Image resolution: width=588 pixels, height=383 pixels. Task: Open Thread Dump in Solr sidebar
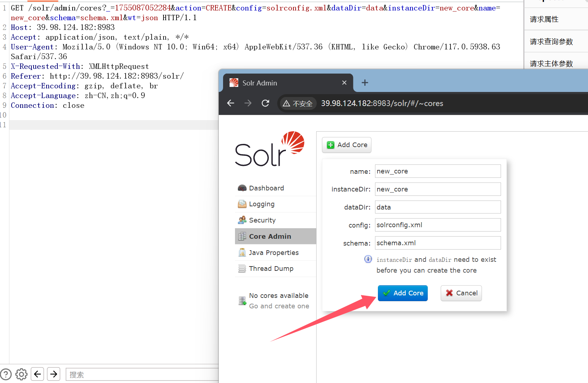click(275, 269)
